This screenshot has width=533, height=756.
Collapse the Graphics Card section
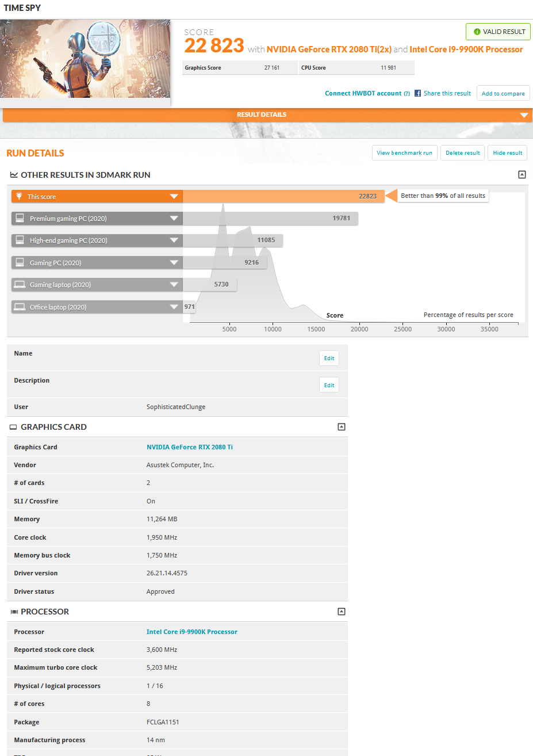pos(341,427)
